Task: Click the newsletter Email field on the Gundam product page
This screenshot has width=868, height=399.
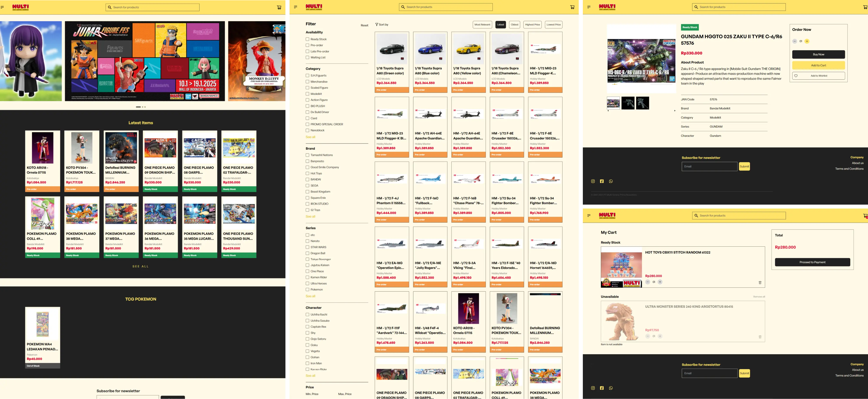Action: 709,166
